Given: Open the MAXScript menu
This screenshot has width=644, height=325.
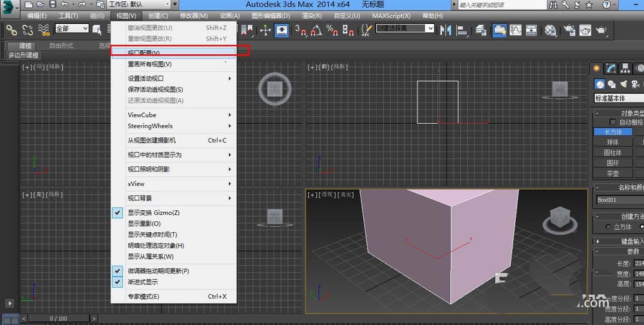Looking at the screenshot, I should coord(391,15).
